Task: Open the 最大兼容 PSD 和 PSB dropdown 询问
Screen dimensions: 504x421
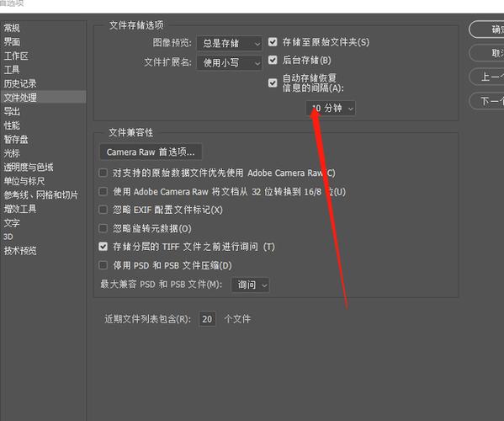Action: pos(250,285)
